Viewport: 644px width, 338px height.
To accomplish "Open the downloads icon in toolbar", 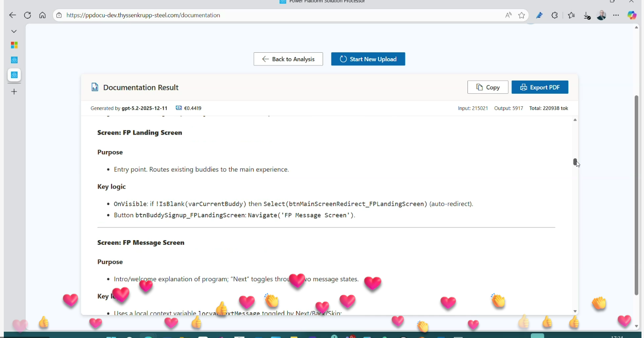I will pyautogui.click(x=587, y=16).
